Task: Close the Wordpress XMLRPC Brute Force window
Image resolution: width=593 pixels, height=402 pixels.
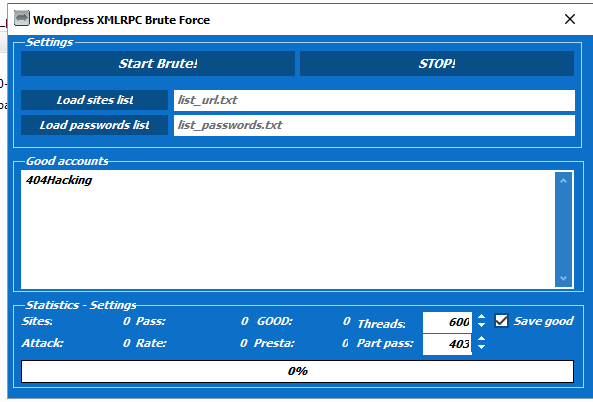Action: (570, 19)
